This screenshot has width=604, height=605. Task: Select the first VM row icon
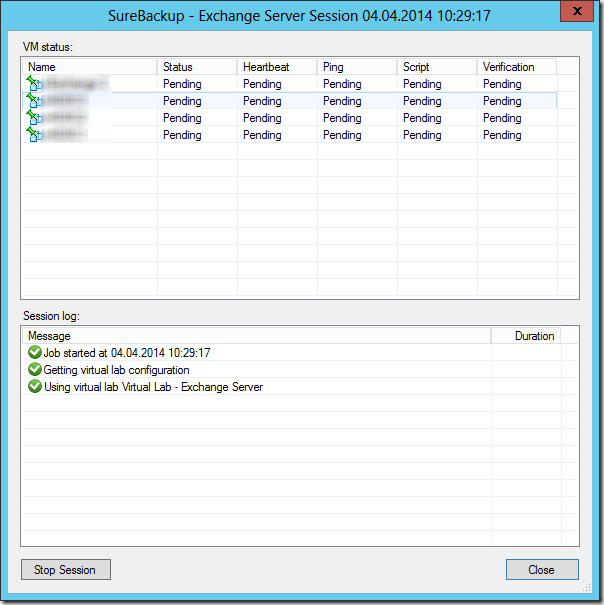(34, 83)
